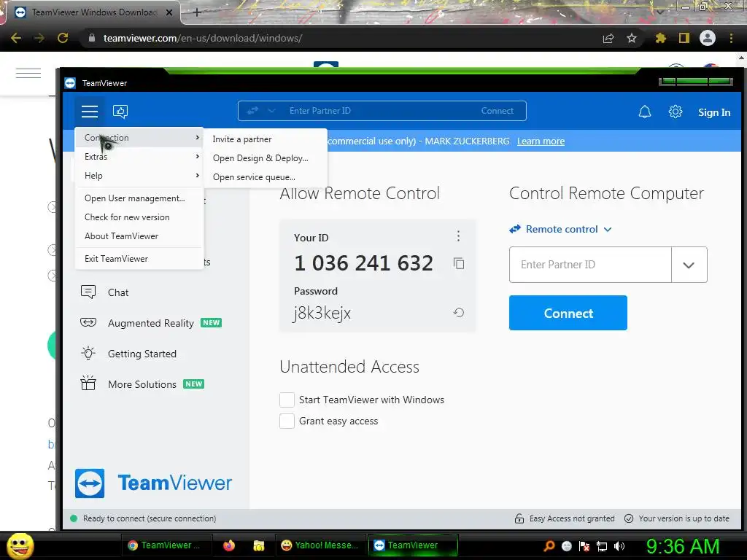Select Check for new version
This screenshot has height=560, width=747.
point(139,217)
